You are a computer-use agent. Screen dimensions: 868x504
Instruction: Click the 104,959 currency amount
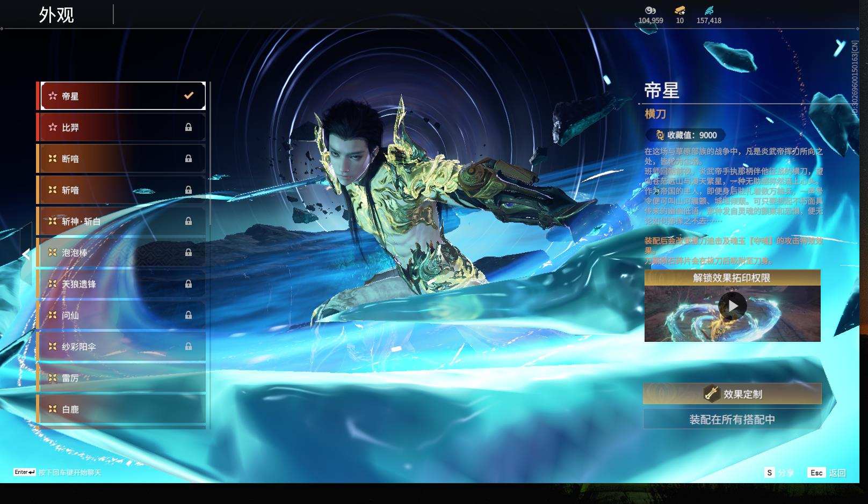[x=650, y=20]
